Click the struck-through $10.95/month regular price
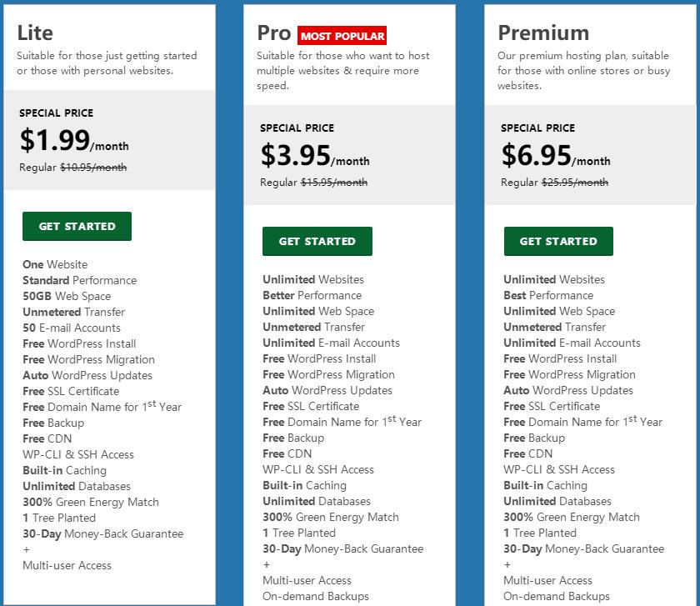Viewport: 700px width, 606px height. (93, 168)
